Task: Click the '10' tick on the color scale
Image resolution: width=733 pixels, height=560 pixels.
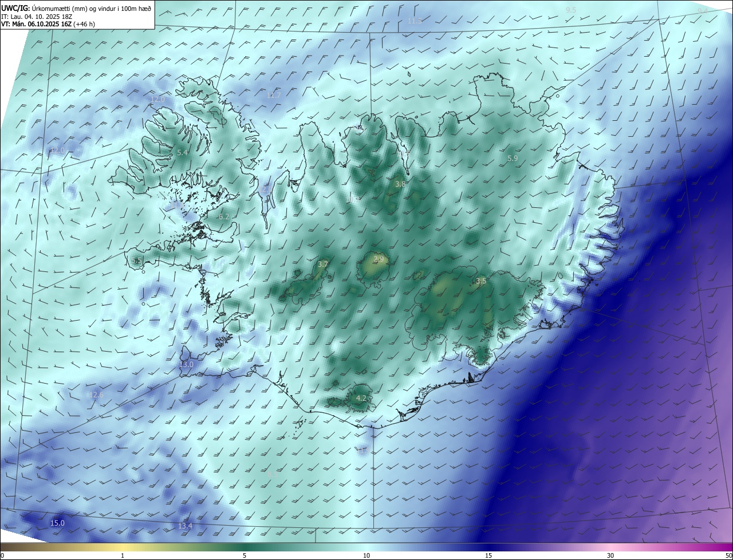Action: click(x=366, y=555)
